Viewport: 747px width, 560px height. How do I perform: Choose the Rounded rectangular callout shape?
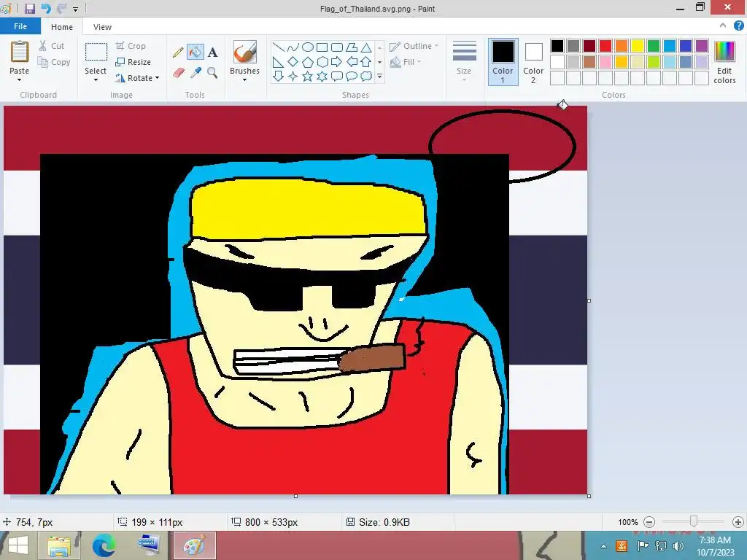click(x=337, y=76)
